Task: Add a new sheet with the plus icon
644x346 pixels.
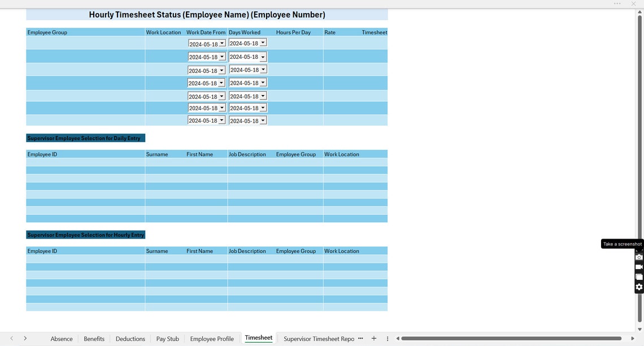Action: point(373,338)
